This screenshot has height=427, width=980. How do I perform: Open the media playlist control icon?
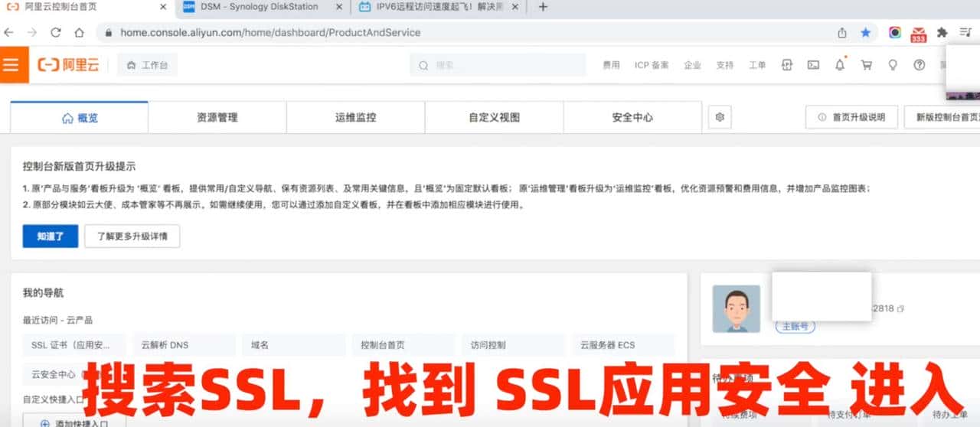point(965,33)
